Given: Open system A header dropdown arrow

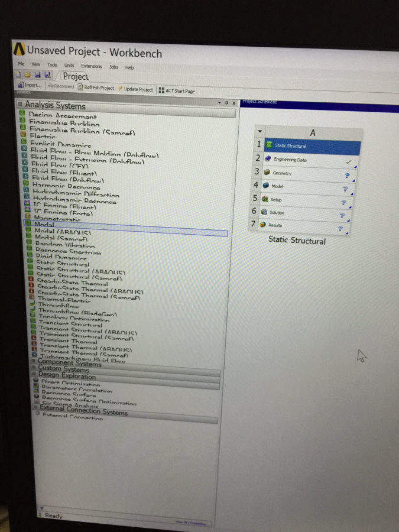Looking at the screenshot, I should tap(260, 131).
